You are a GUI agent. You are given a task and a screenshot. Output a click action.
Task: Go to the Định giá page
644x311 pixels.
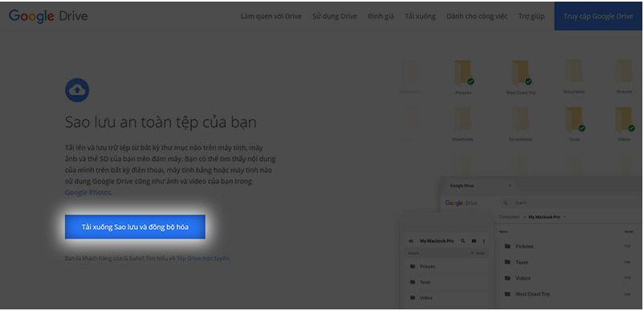381,16
